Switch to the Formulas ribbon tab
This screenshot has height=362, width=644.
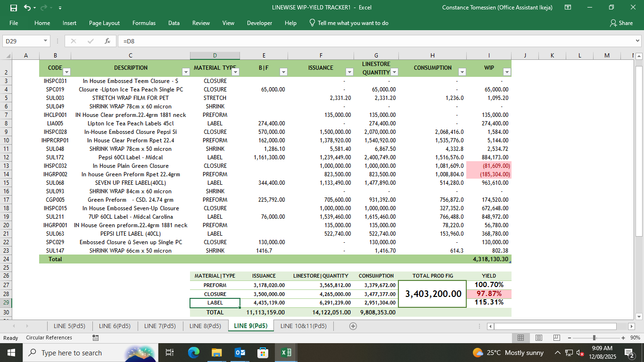(144, 23)
